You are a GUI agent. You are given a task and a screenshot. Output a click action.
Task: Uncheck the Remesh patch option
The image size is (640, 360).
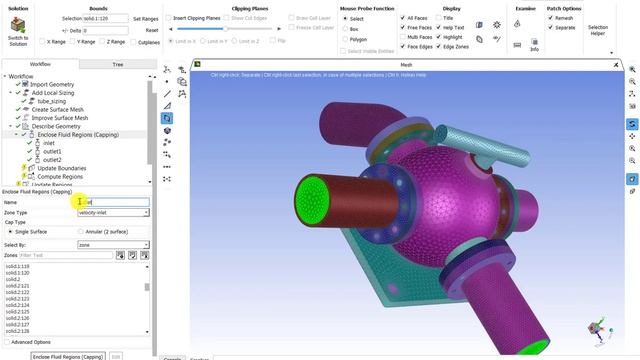(551, 18)
